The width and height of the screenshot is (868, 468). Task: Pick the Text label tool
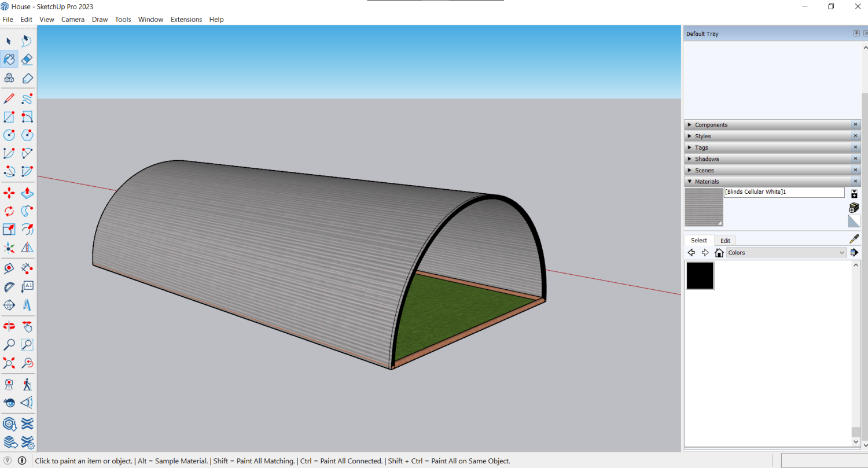click(27, 287)
